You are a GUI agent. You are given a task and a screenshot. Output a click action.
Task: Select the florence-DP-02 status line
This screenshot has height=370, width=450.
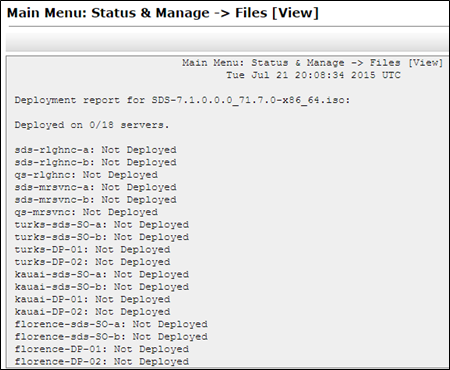pos(102,362)
